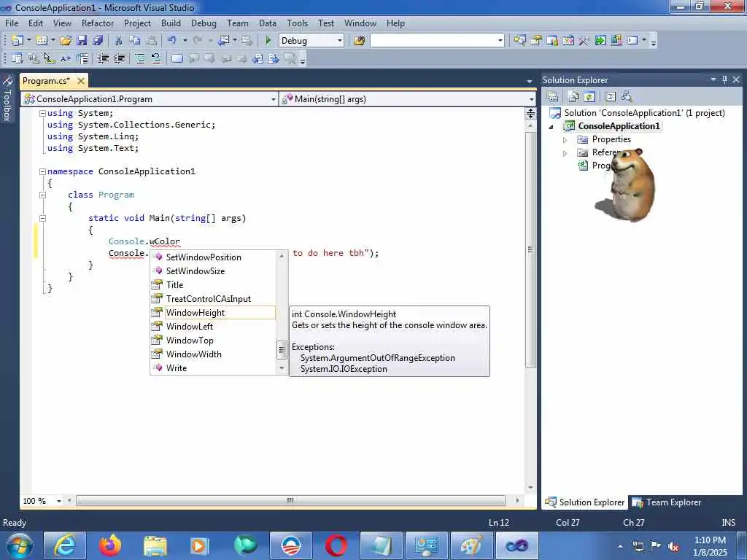
Task: Select WindowHeight in the IntelliSense list
Action: [213, 313]
